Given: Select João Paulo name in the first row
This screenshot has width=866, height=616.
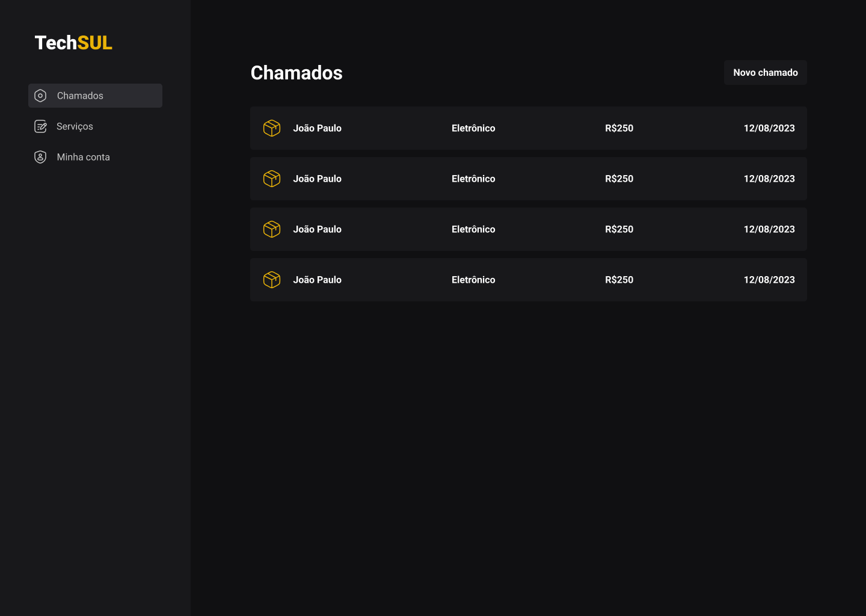Looking at the screenshot, I should tap(317, 128).
